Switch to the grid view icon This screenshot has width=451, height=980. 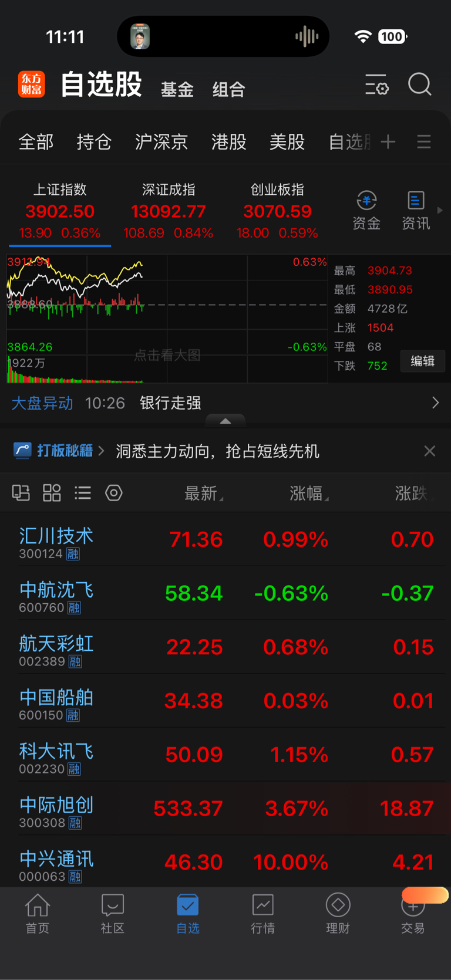[x=52, y=493]
